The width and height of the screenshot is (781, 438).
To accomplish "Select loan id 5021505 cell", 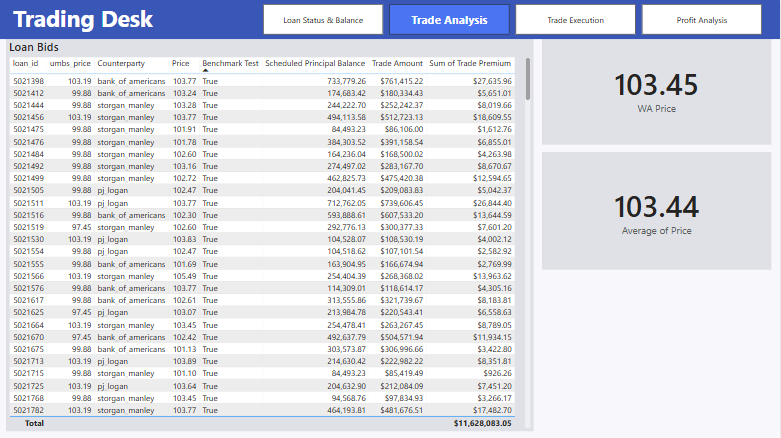I will click(x=28, y=190).
